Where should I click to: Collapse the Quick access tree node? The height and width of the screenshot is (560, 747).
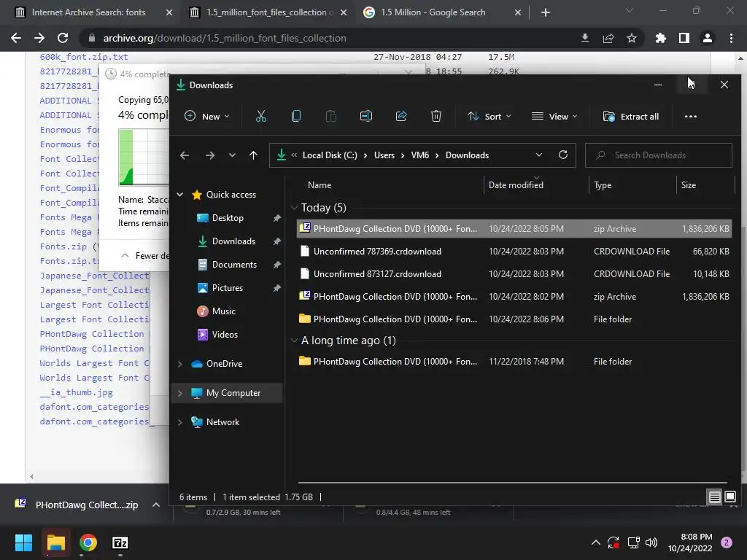coord(180,194)
